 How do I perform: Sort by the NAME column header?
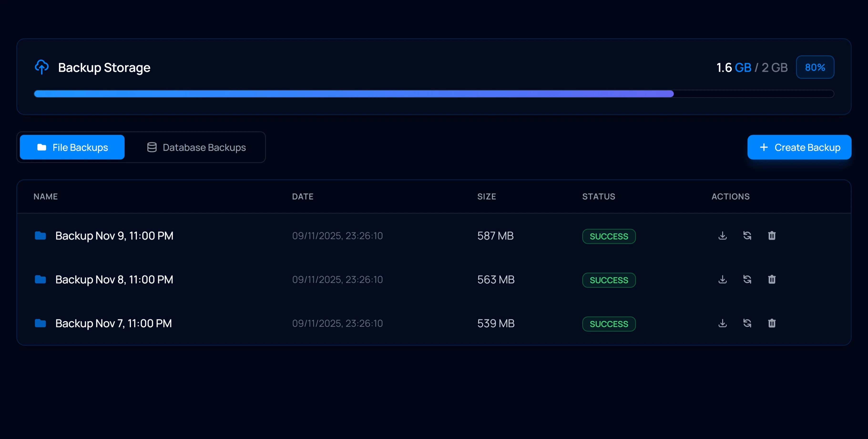[x=45, y=196]
